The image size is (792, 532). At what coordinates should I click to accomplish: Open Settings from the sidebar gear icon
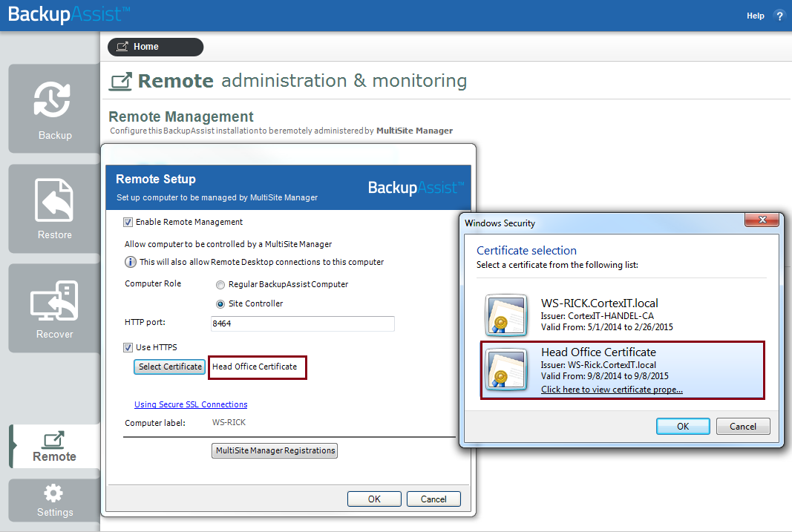click(x=54, y=500)
